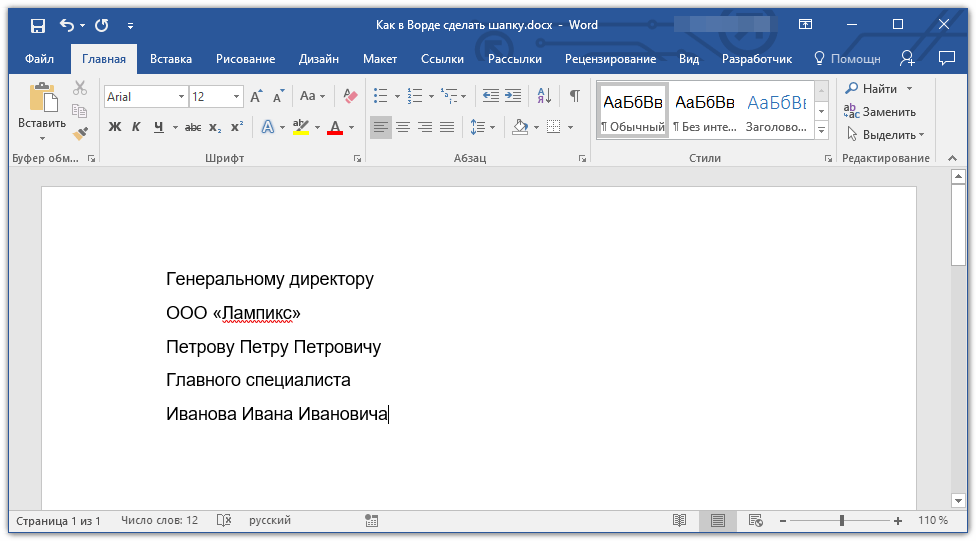Save the document with the floppy icon
Image resolution: width=976 pixels, height=541 pixels.
[x=38, y=26]
